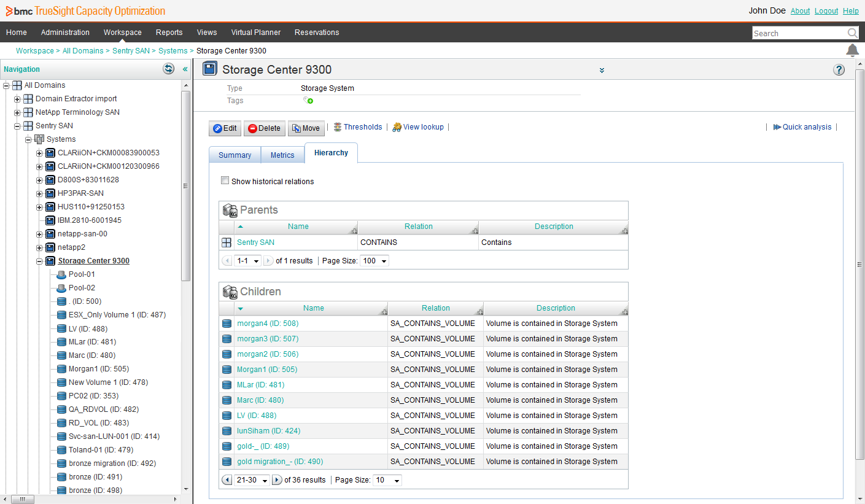Add column after Parents Name header

coord(354,231)
